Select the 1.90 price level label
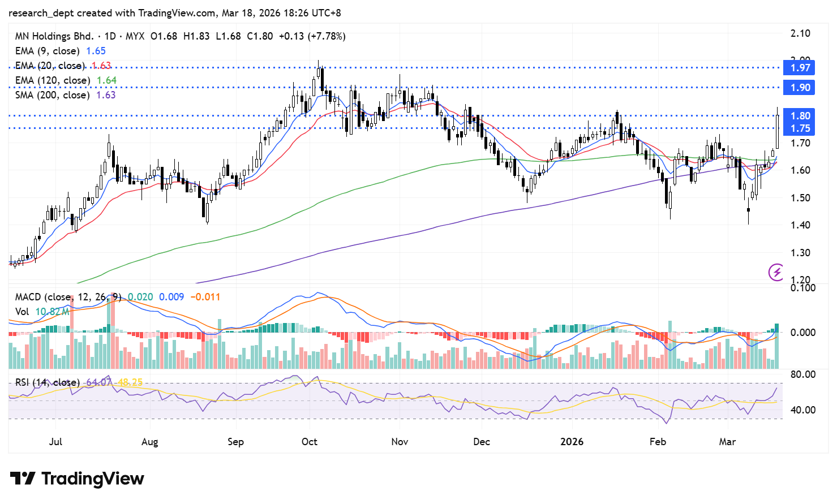Viewport: 837px width, 504px height. pyautogui.click(x=800, y=88)
